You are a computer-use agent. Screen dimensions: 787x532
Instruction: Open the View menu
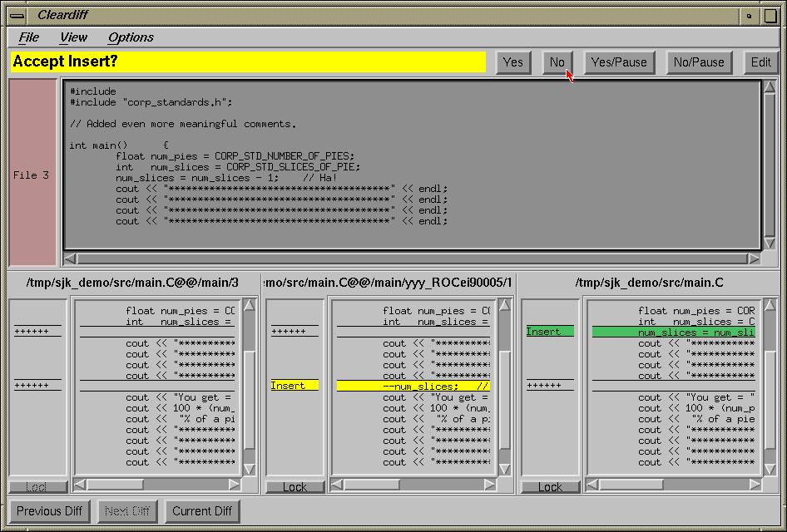point(73,37)
